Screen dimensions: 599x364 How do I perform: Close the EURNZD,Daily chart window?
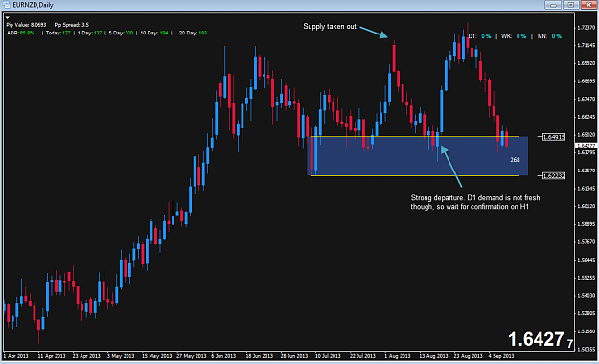588,5
